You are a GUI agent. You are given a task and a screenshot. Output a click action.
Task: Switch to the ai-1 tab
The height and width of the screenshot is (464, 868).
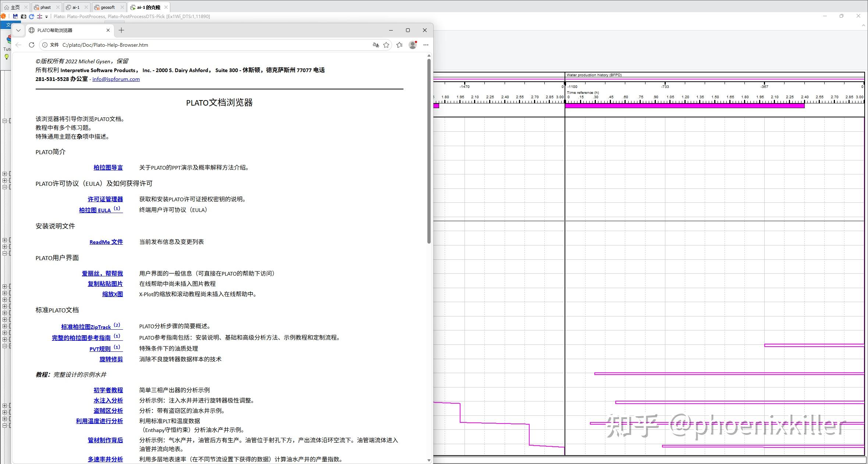click(x=76, y=7)
